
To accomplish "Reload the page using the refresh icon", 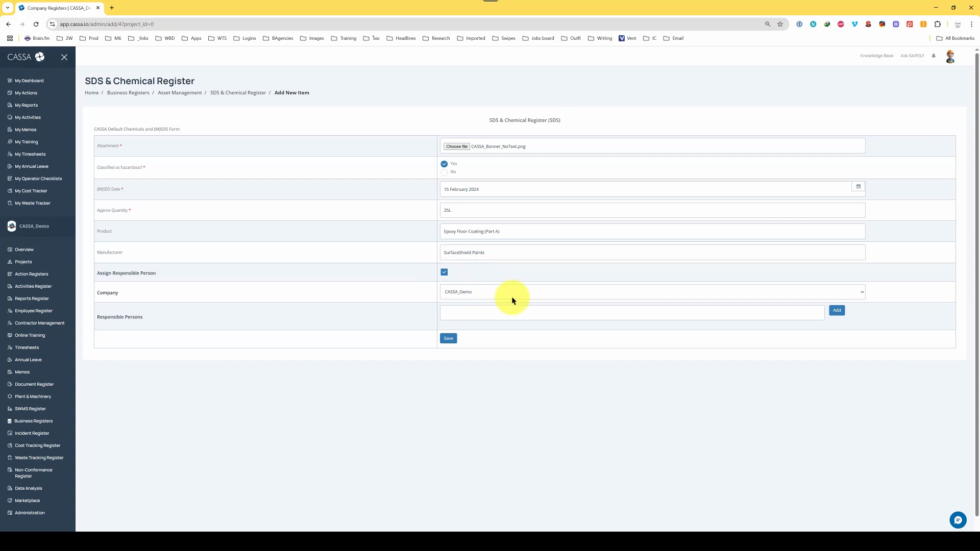I will 36,24.
